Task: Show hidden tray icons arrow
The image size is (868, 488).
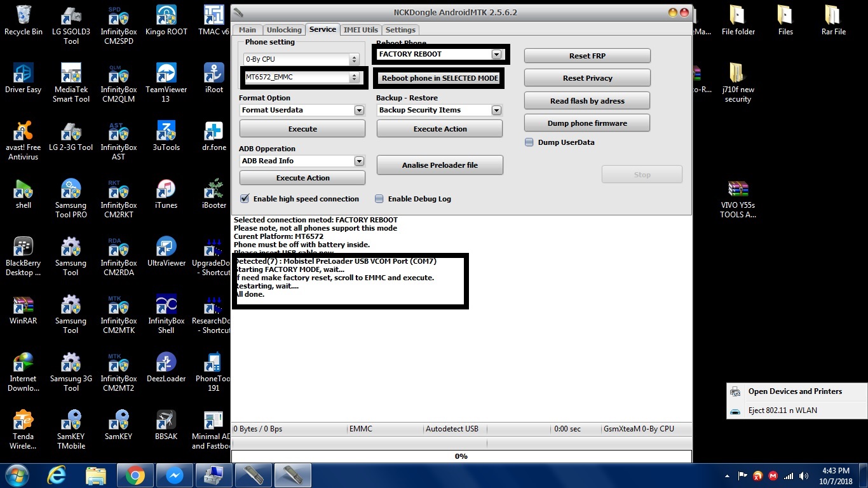Action: [727, 475]
